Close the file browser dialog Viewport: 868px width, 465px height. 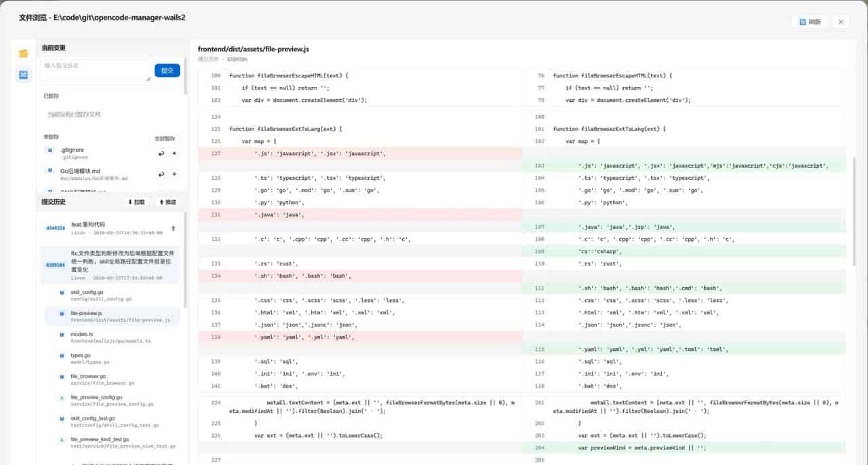841,22
